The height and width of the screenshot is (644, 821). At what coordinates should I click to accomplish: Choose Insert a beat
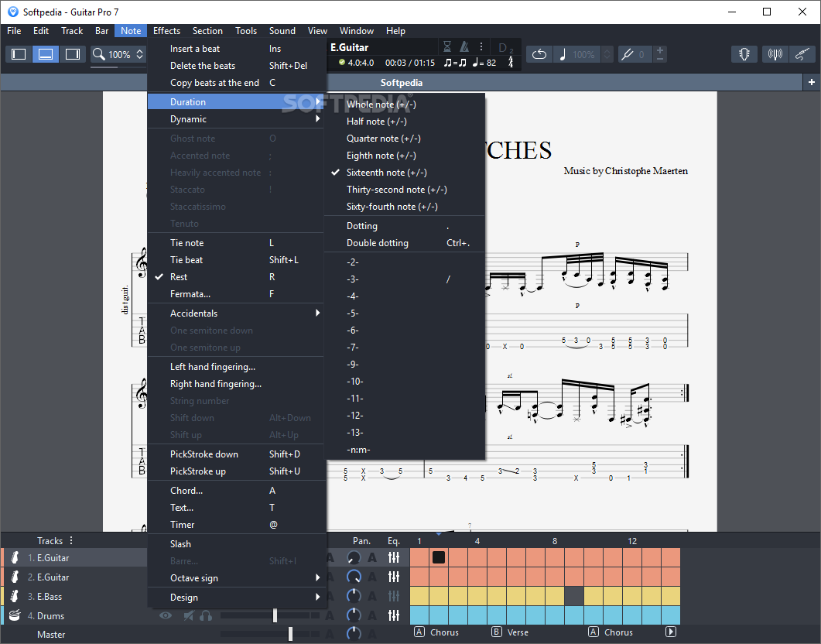tap(235, 49)
